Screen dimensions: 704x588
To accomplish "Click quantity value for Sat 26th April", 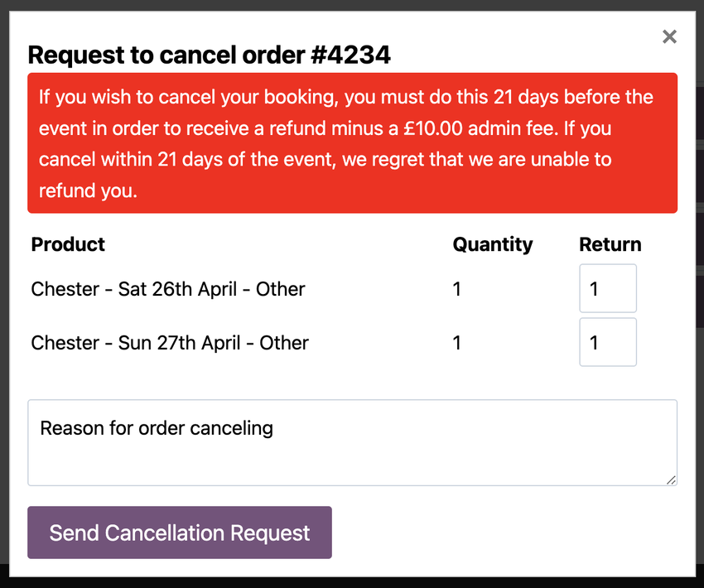I will pyautogui.click(x=457, y=289).
